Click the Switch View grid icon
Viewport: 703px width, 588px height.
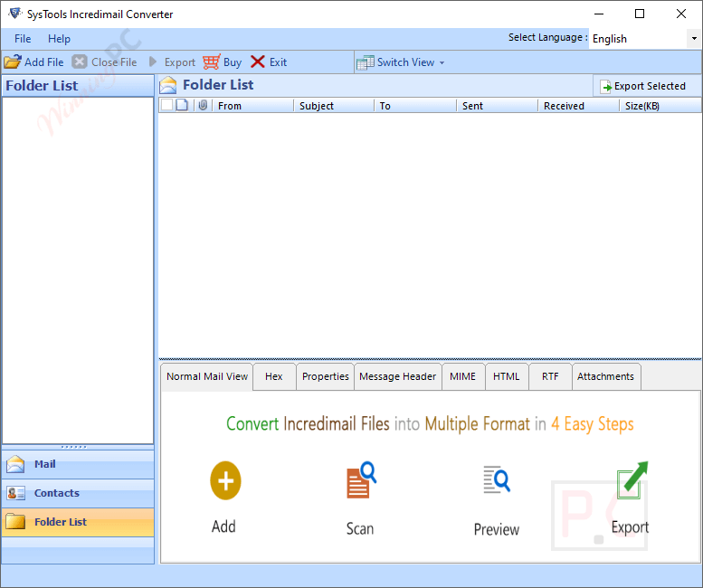pos(365,62)
